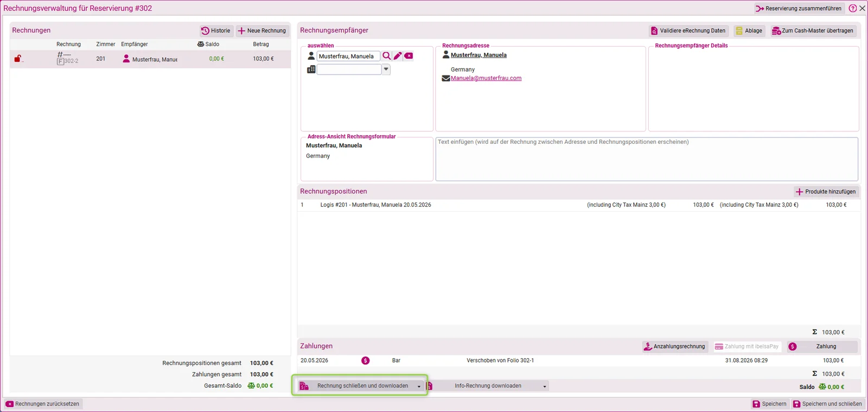Image resolution: width=868 pixels, height=412 pixels.
Task: Open the help question mark icon
Action: [x=853, y=8]
